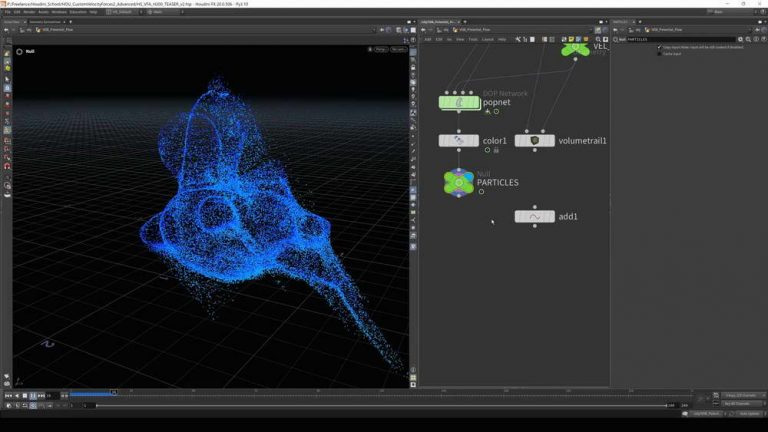Enable the Cache Input checkbox
This screenshot has height=432, width=768.
660,54
